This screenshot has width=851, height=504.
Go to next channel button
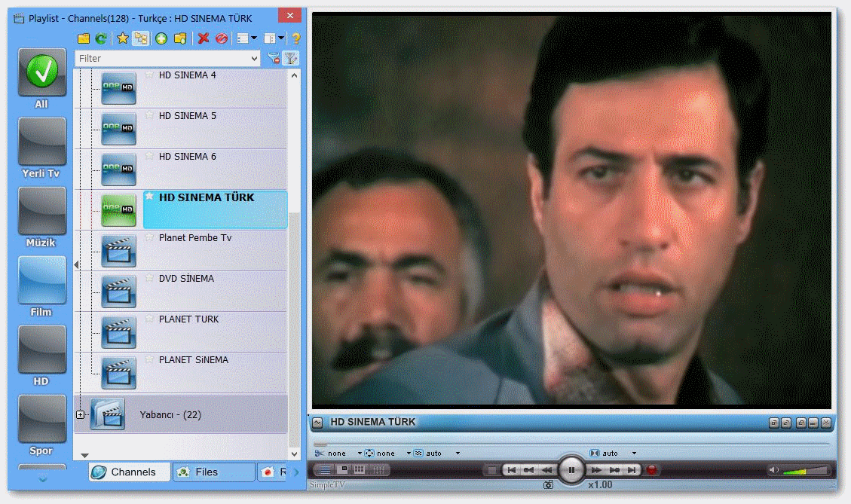[x=632, y=470]
